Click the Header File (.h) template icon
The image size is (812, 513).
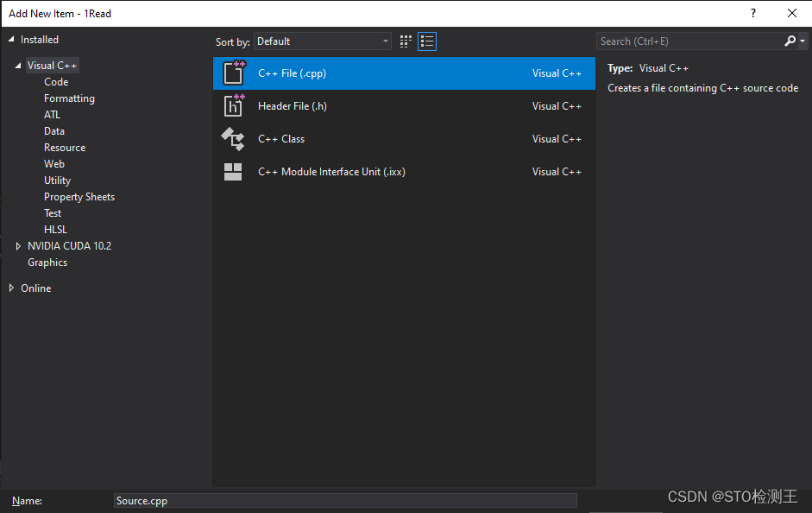pyautogui.click(x=234, y=105)
